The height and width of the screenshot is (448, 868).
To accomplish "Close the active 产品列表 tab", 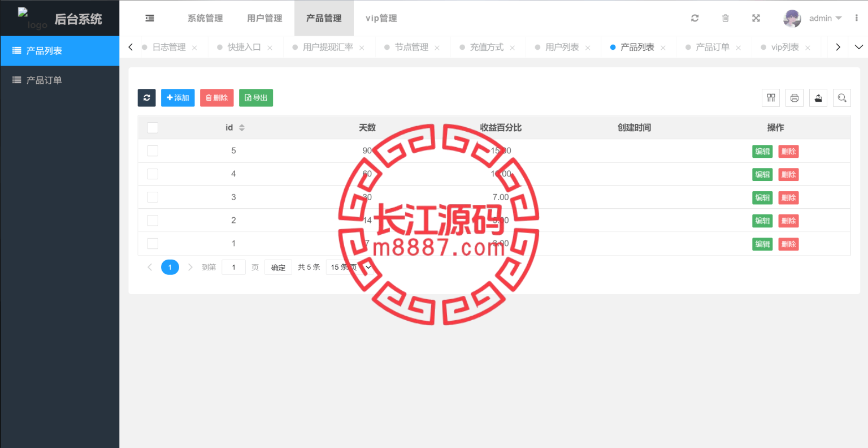I will point(663,48).
